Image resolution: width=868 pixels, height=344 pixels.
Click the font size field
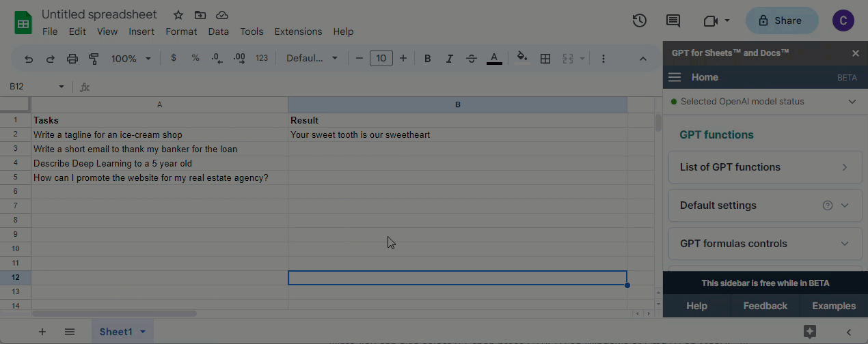[381, 59]
